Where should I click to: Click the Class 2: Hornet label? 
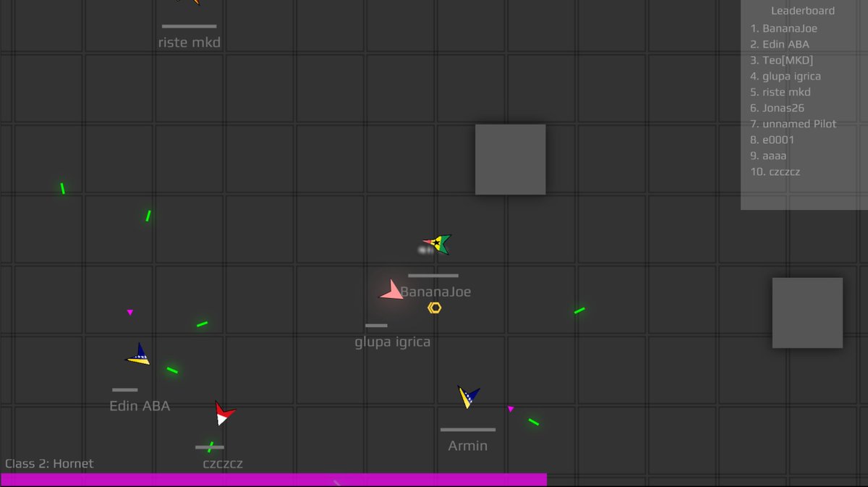(48, 463)
